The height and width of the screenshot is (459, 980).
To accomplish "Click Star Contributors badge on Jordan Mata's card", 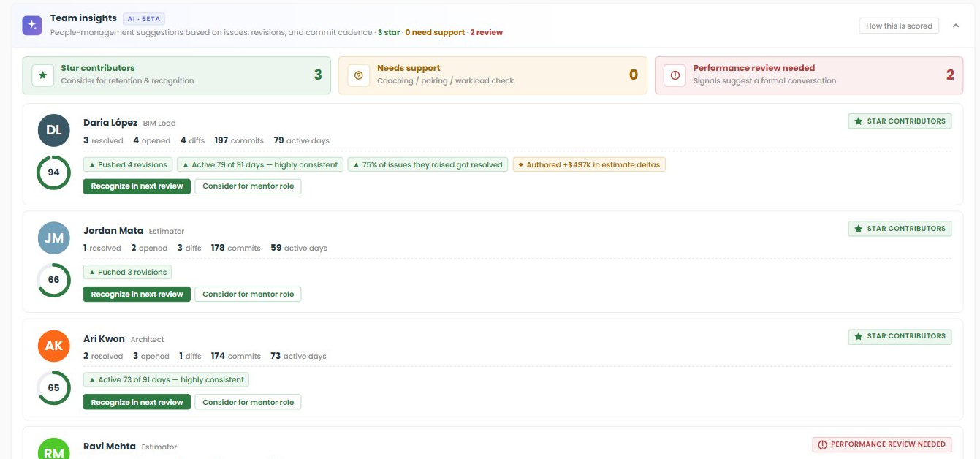I will pyautogui.click(x=900, y=229).
